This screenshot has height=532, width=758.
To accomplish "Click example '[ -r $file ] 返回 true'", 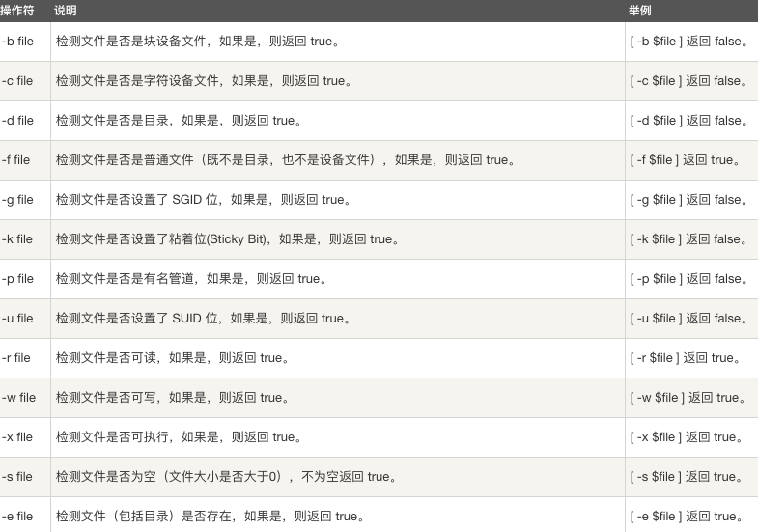I will [x=686, y=358].
